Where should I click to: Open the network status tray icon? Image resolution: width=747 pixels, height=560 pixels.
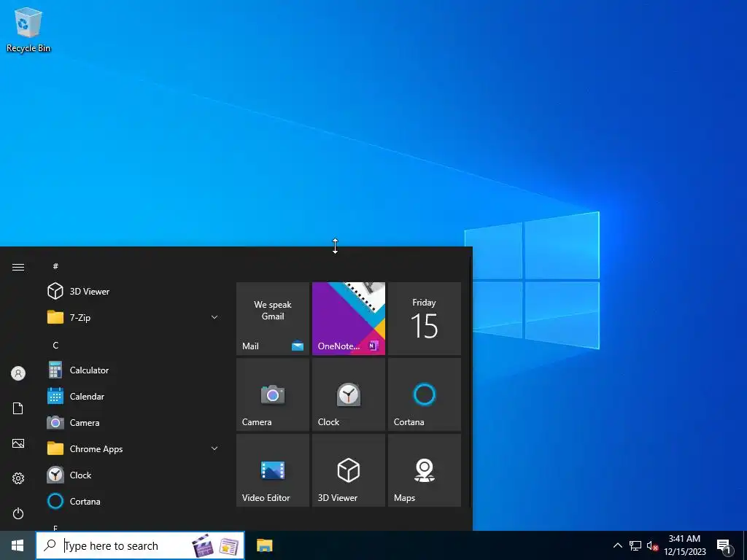(x=635, y=545)
